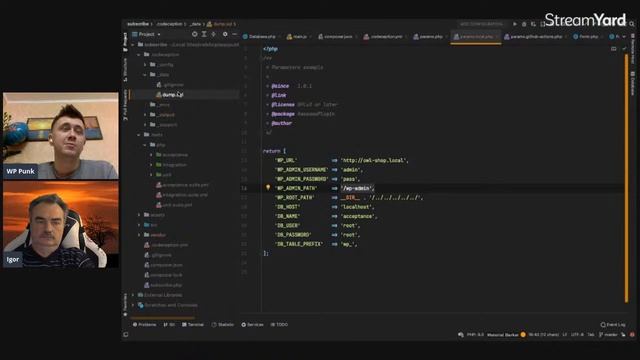
Task: Open the Terminal tool window
Action: (193, 325)
